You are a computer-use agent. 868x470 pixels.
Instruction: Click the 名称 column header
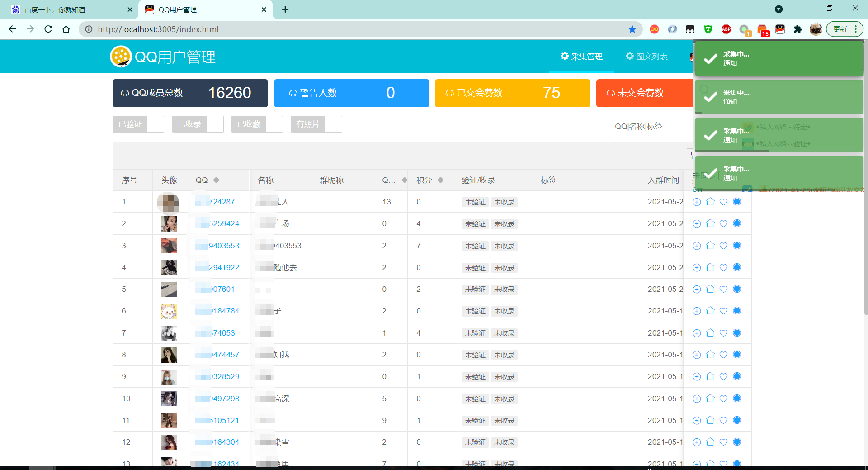pos(266,180)
